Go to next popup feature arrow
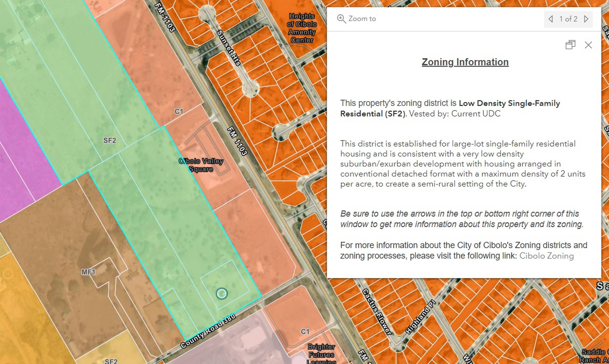This screenshot has width=609, height=364. (x=586, y=19)
